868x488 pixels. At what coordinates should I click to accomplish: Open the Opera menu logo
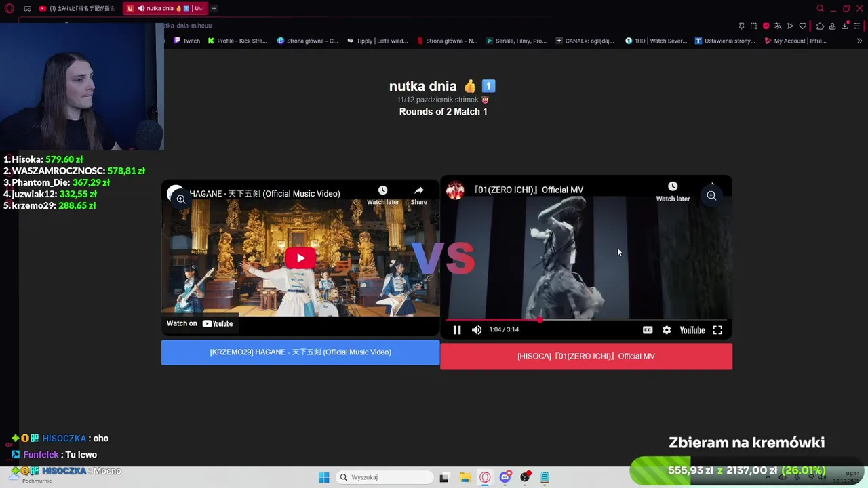point(9,8)
